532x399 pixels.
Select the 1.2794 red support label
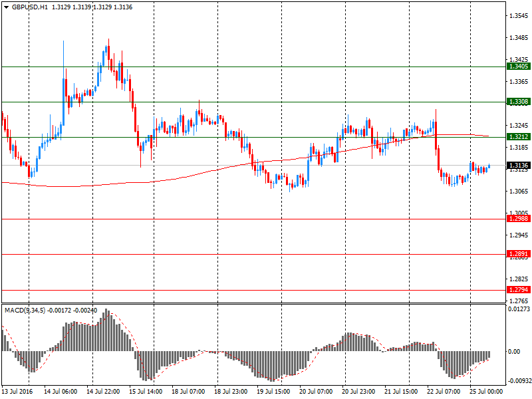pos(519,289)
